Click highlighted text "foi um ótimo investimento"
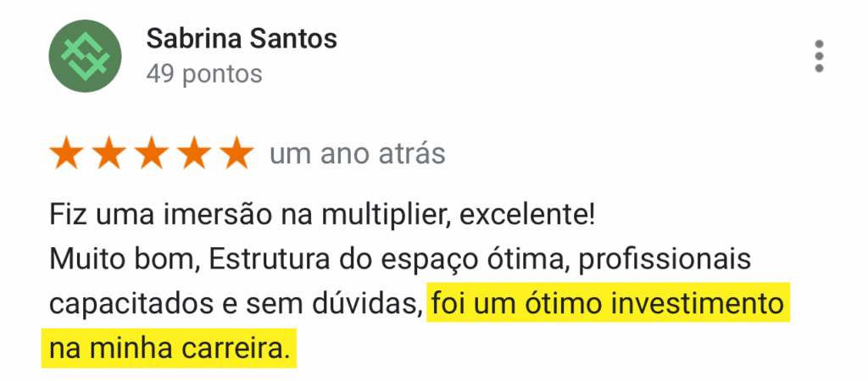The image size is (868, 381). pyautogui.click(x=609, y=304)
